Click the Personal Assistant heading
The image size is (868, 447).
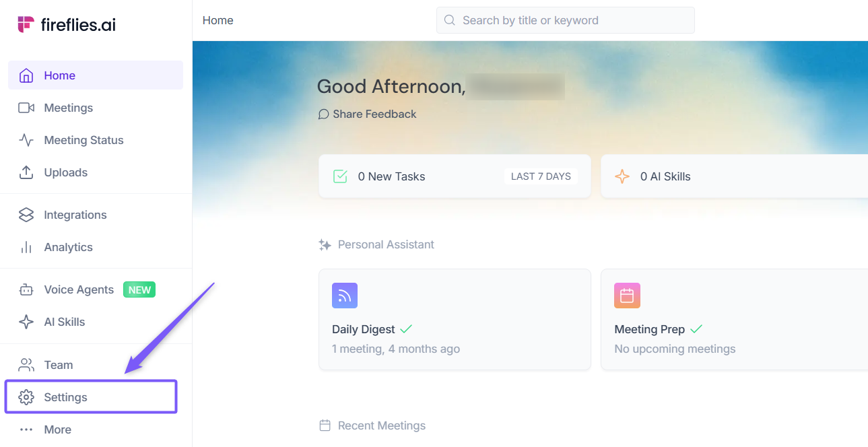click(386, 244)
